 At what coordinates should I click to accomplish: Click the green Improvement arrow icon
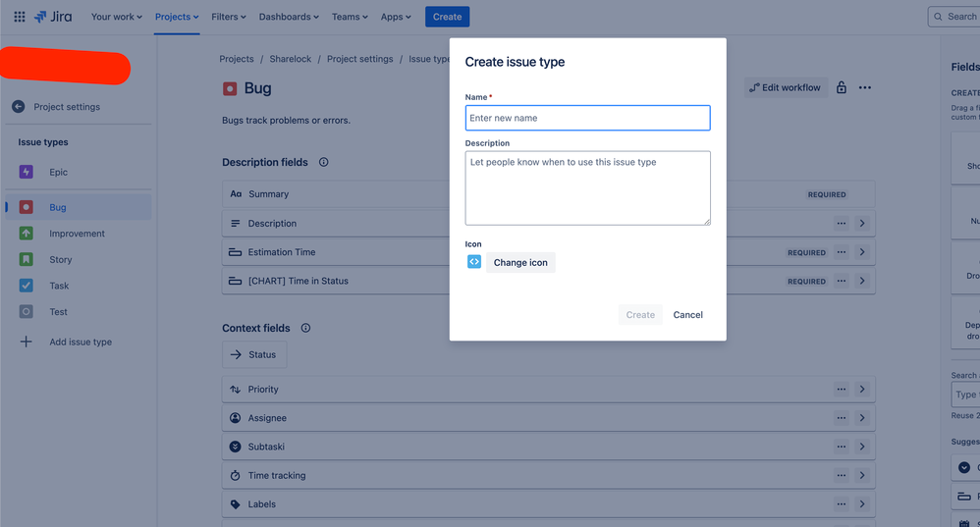click(26, 233)
